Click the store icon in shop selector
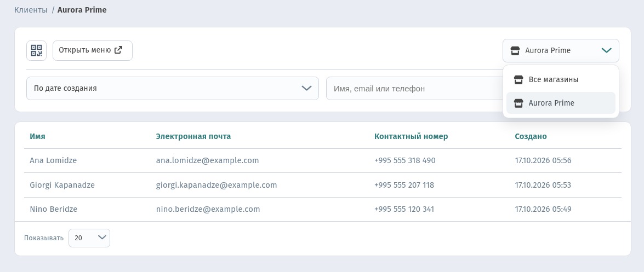This screenshot has height=272, width=644. (x=515, y=50)
